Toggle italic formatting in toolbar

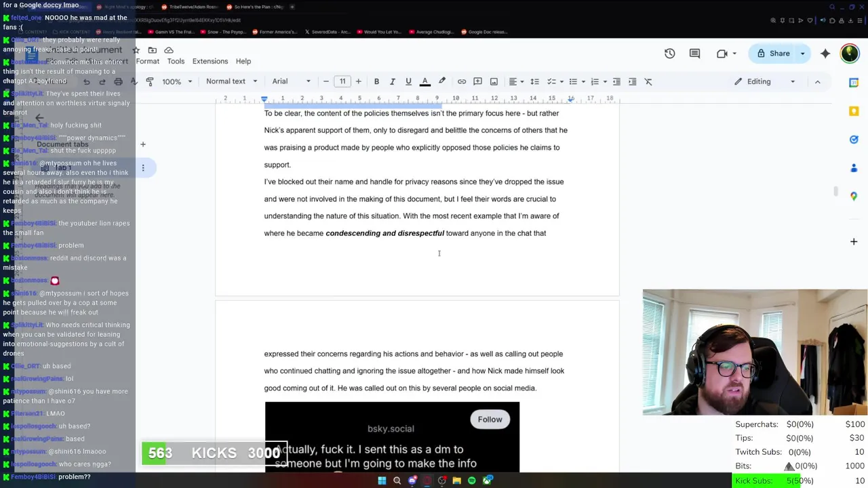pyautogui.click(x=392, y=81)
